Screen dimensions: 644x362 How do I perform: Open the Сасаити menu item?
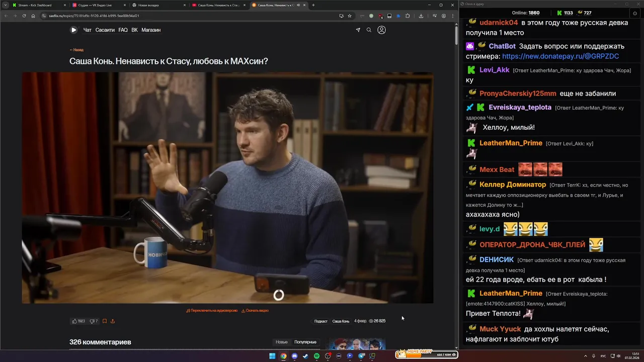coord(105,30)
